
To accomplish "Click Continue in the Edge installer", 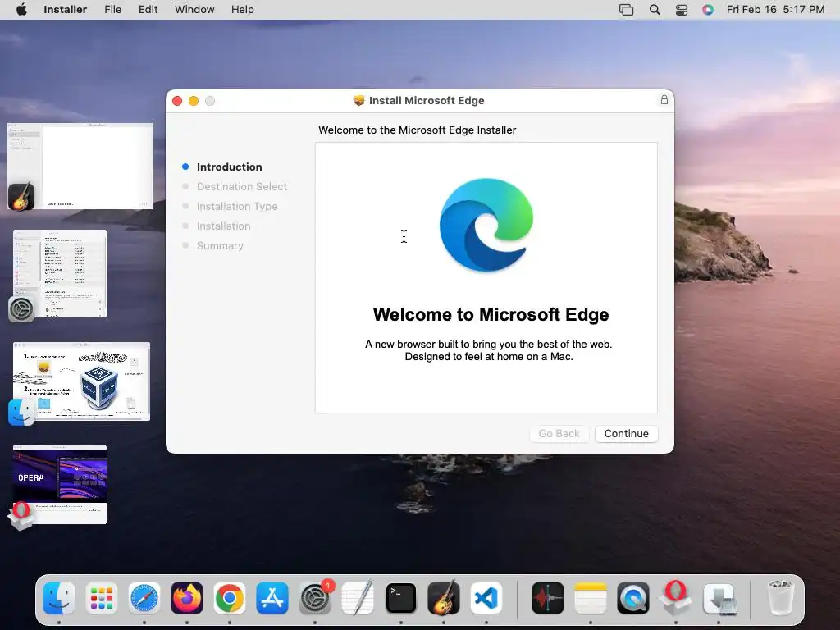I will tap(626, 433).
